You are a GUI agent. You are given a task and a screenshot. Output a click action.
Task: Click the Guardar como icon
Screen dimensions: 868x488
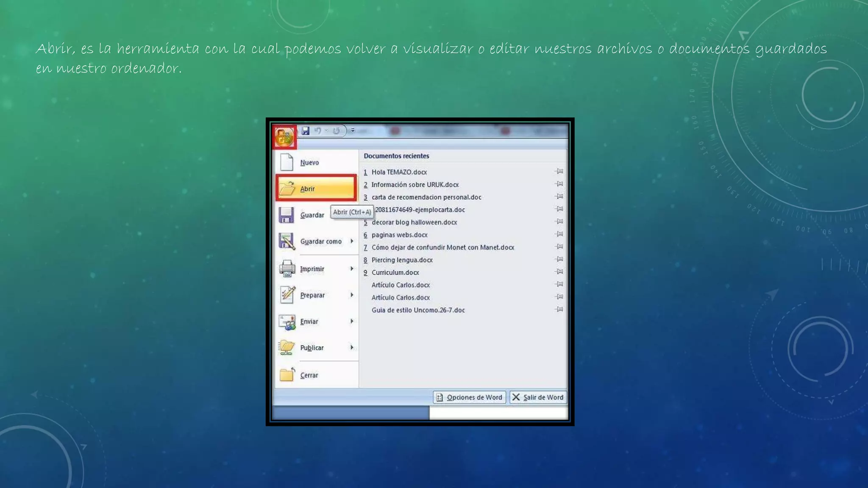pyautogui.click(x=287, y=241)
